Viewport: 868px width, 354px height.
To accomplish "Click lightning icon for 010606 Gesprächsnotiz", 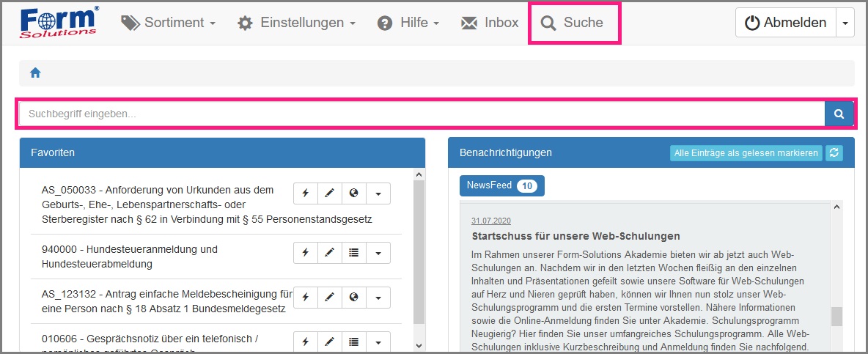I will pos(305,342).
